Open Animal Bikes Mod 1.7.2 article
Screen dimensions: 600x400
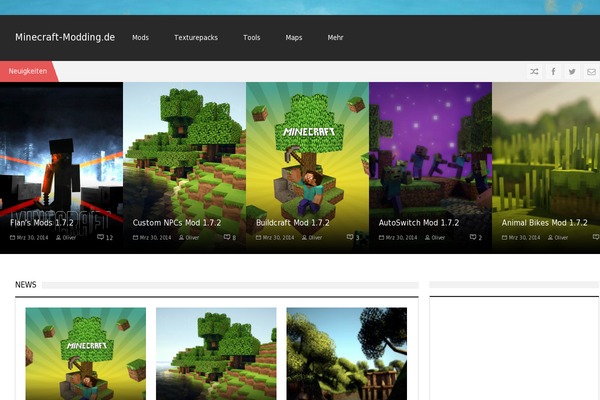(545, 223)
